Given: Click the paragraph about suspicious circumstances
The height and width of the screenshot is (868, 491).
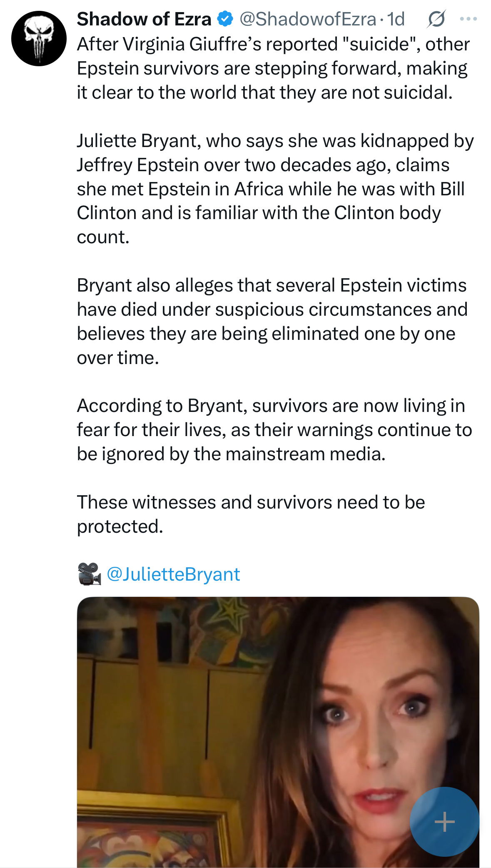Looking at the screenshot, I should coord(272,321).
